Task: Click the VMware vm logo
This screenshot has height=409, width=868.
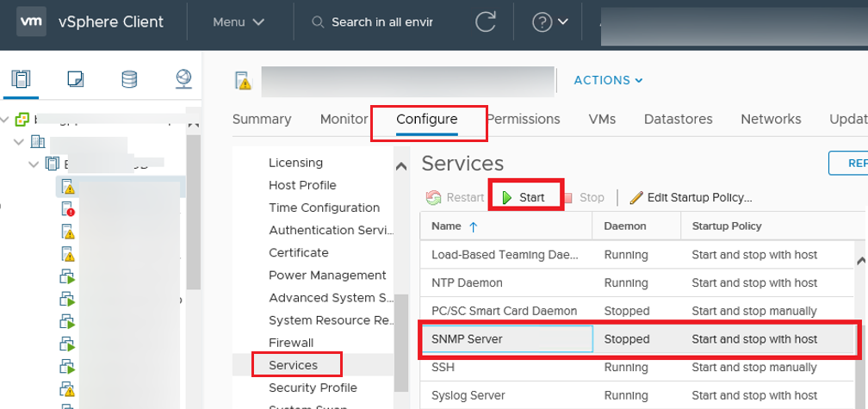Action: [31, 22]
